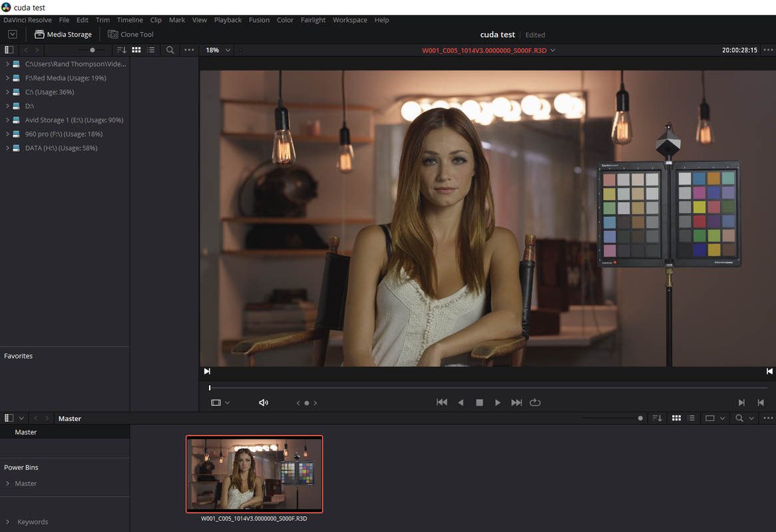Open viewer options menu beside timecode
The width and height of the screenshot is (776, 532).
(x=768, y=50)
